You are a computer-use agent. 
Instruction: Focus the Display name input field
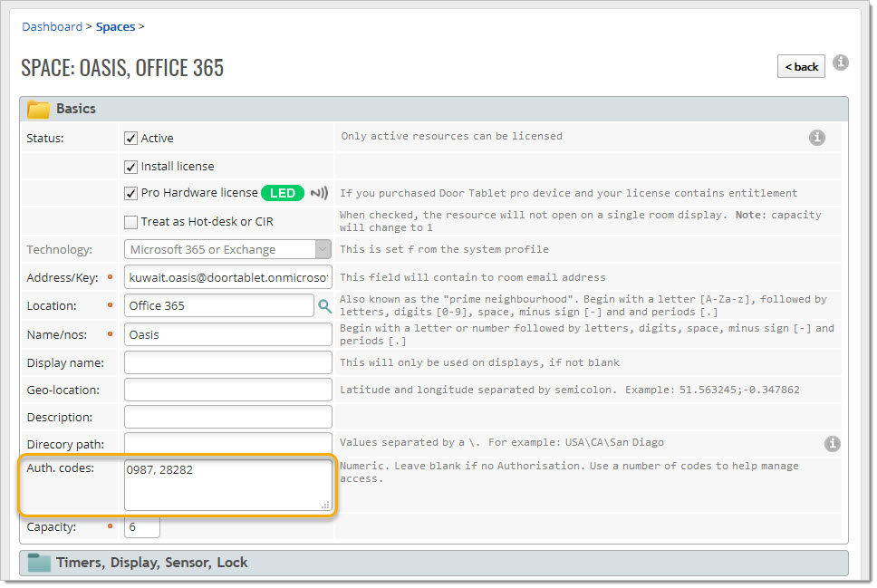point(227,362)
